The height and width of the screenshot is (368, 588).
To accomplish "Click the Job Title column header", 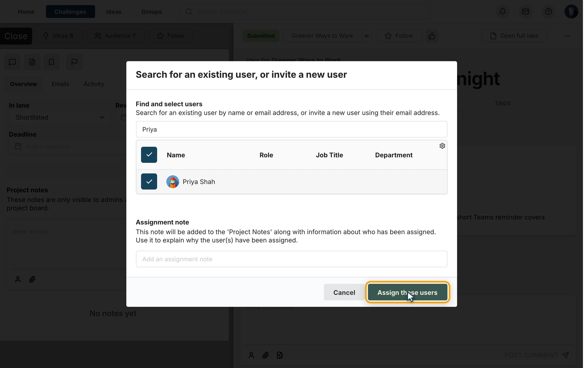I will coord(329,155).
